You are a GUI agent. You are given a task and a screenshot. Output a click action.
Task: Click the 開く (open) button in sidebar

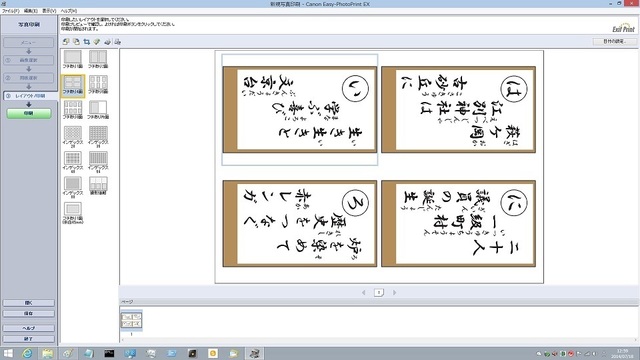(x=29, y=303)
